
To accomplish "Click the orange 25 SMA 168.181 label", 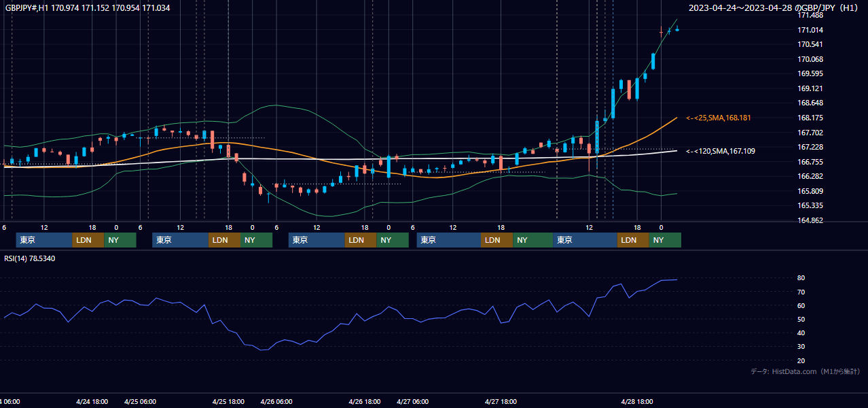I will coord(719,118).
